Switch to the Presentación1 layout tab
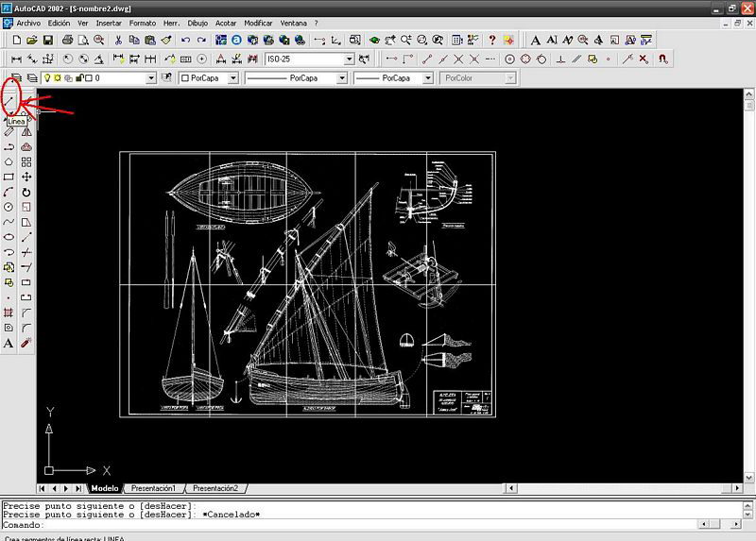Viewport: 756px width, 541px height. click(x=154, y=488)
